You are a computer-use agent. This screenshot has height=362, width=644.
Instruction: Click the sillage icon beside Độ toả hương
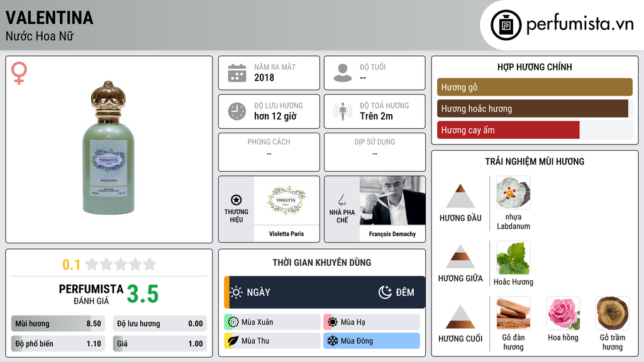343,111
